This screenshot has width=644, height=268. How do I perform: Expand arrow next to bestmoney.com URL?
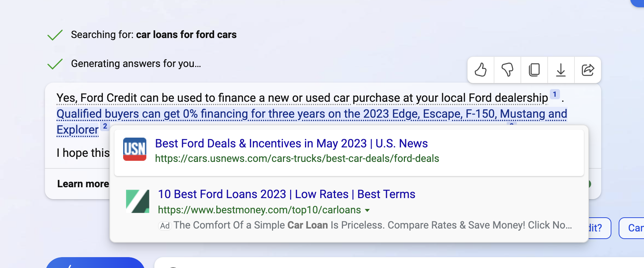tap(367, 210)
